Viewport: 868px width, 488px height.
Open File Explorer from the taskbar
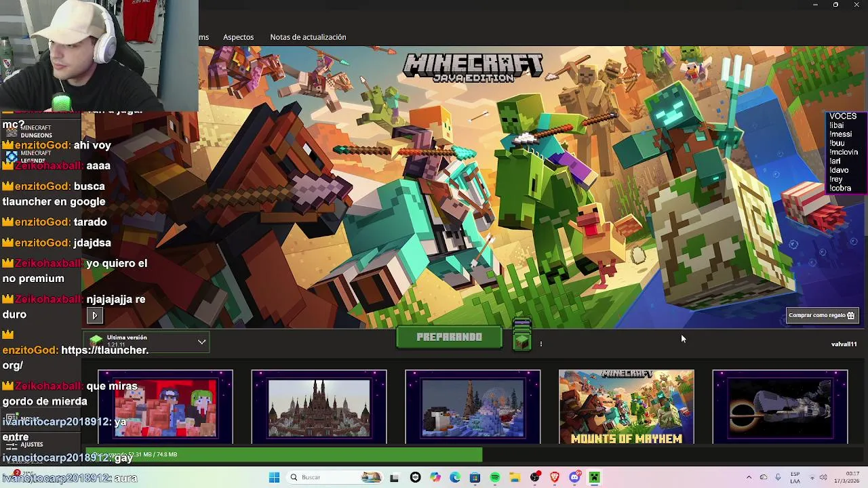click(x=515, y=477)
